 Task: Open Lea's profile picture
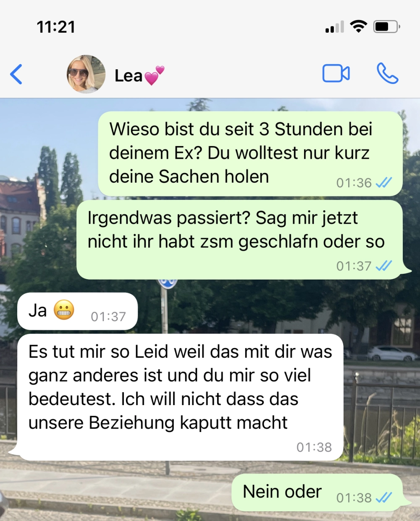tap(86, 74)
